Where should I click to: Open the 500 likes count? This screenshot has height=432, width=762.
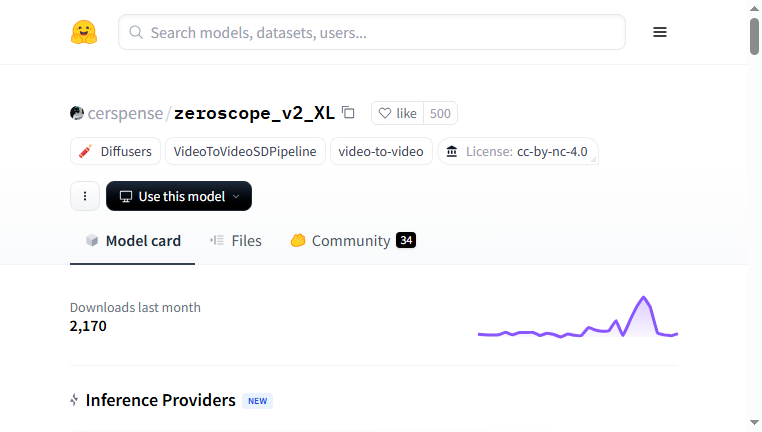(x=440, y=113)
